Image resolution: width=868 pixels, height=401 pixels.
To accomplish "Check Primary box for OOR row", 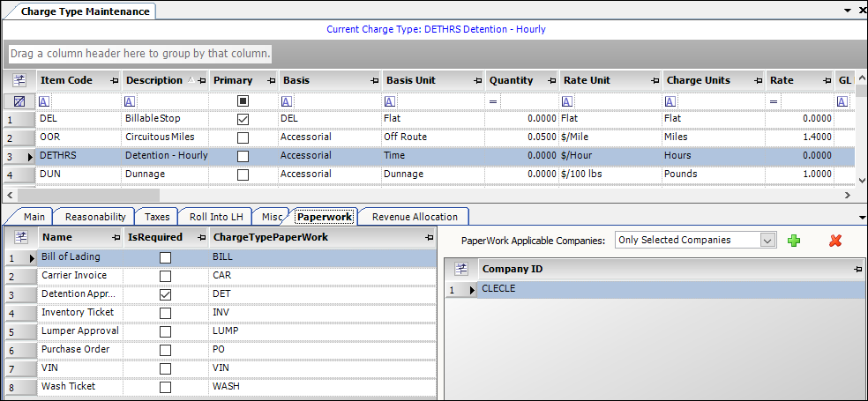I will (x=243, y=137).
